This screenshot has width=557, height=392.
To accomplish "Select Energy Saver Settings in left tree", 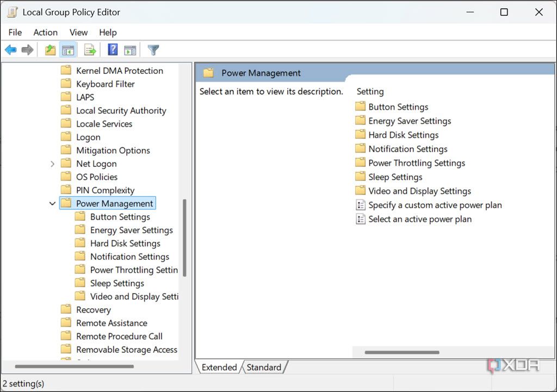I will (132, 230).
